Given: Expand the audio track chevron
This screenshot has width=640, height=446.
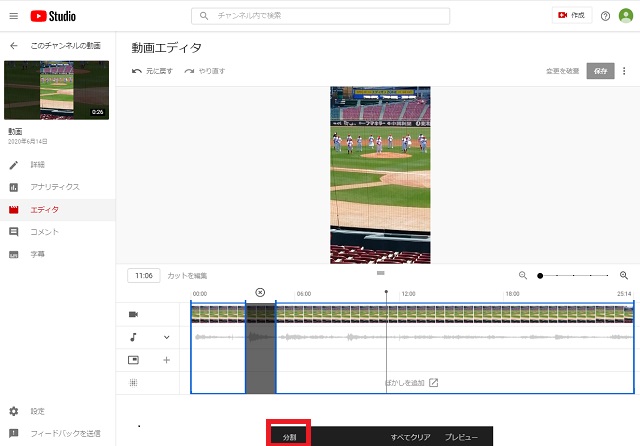Looking at the screenshot, I should [x=167, y=337].
